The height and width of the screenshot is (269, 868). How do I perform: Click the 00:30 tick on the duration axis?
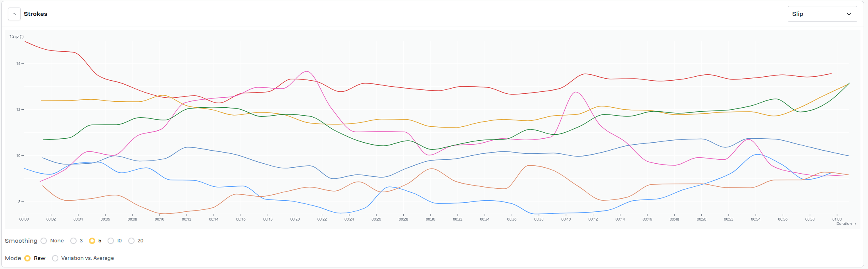[430, 219]
